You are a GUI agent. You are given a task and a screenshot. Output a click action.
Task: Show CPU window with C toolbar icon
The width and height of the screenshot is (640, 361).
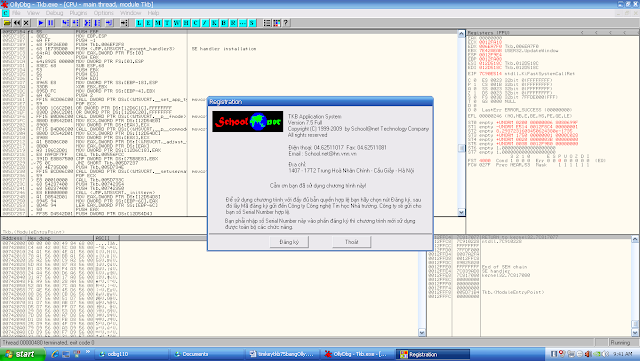point(196,23)
